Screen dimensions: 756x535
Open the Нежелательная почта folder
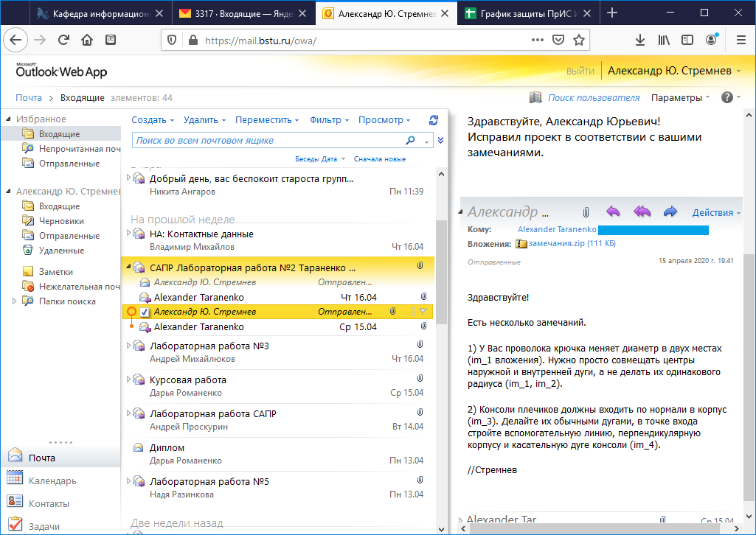click(71, 287)
